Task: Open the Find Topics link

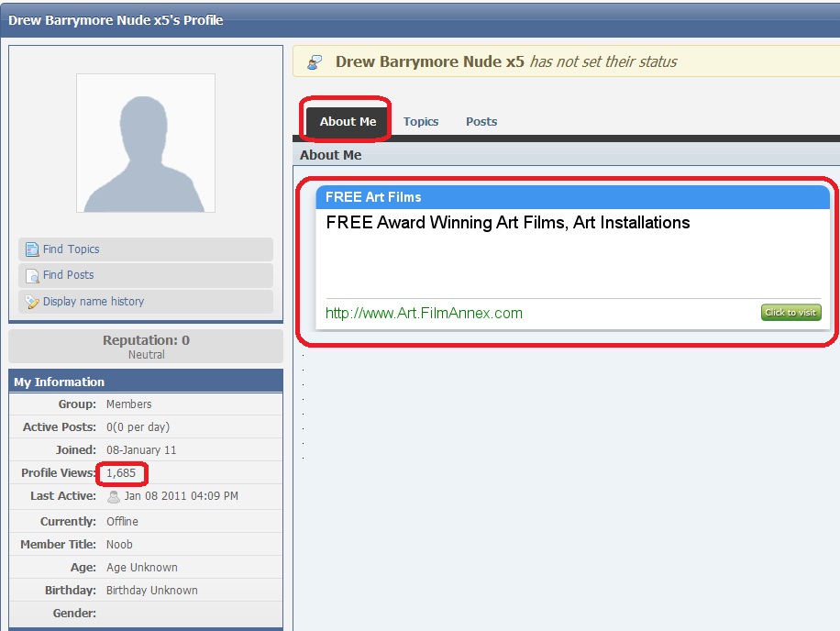Action: click(x=71, y=249)
